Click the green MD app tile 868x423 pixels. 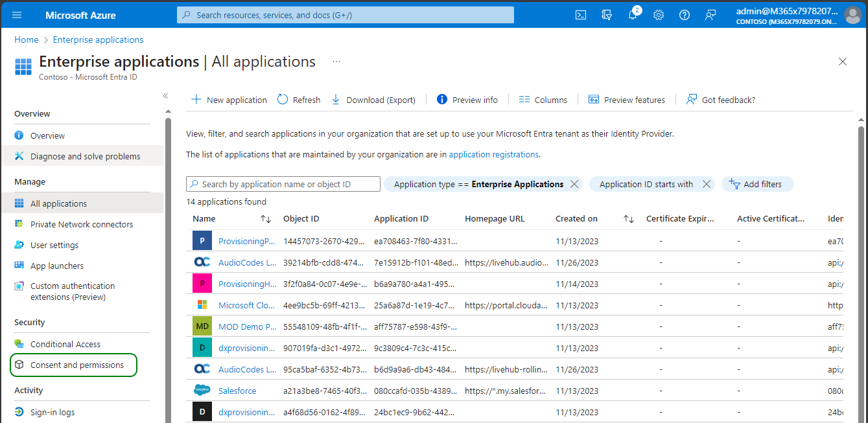tap(202, 326)
